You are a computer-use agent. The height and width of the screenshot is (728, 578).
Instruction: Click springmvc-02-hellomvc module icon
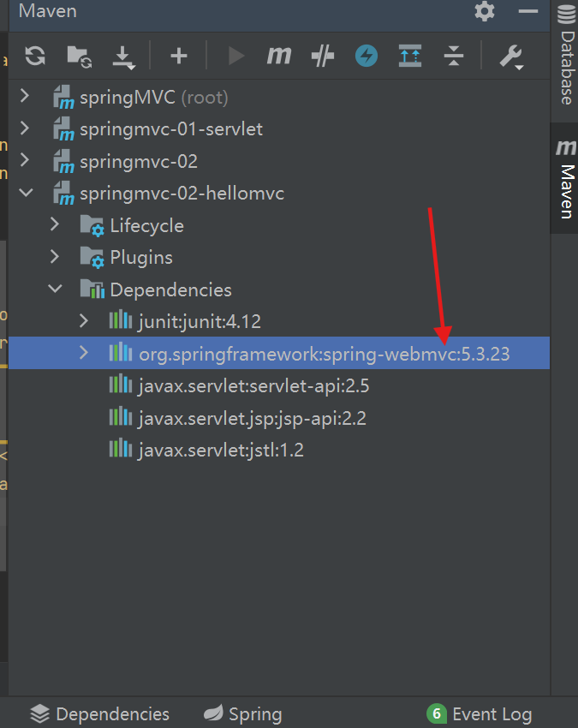(63, 194)
